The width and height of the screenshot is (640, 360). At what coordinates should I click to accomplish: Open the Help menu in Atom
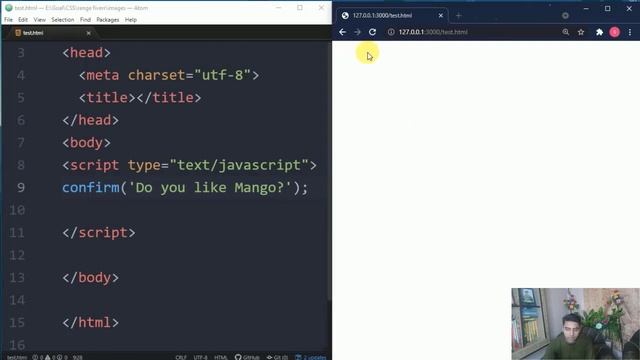coord(131,20)
